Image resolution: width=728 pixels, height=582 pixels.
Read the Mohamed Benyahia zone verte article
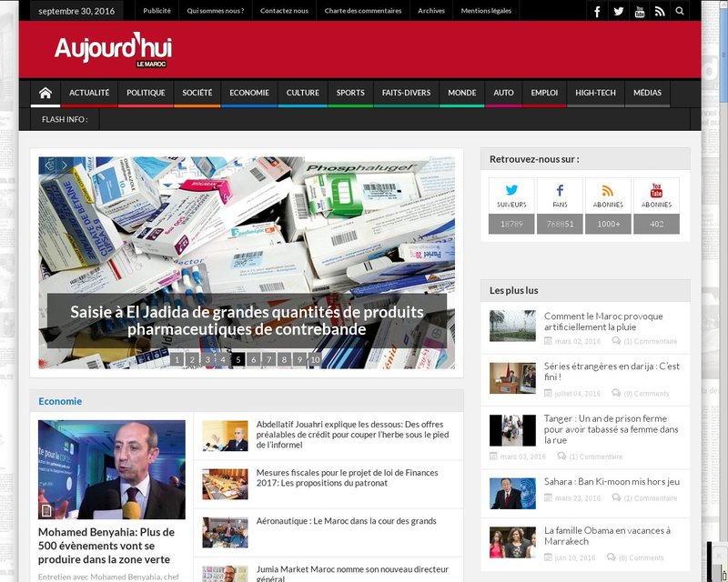click(106, 546)
